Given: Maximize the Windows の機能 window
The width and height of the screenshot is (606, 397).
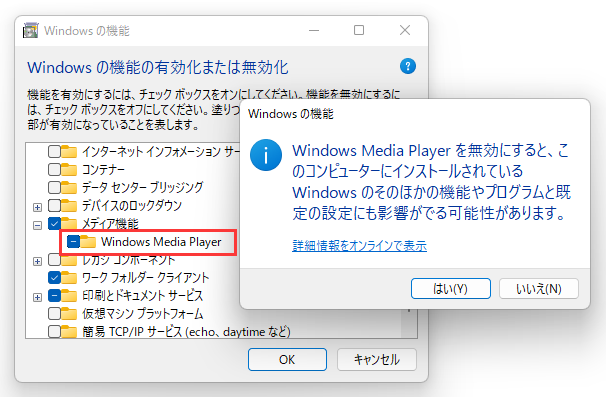Looking at the screenshot, I should click(x=359, y=30).
